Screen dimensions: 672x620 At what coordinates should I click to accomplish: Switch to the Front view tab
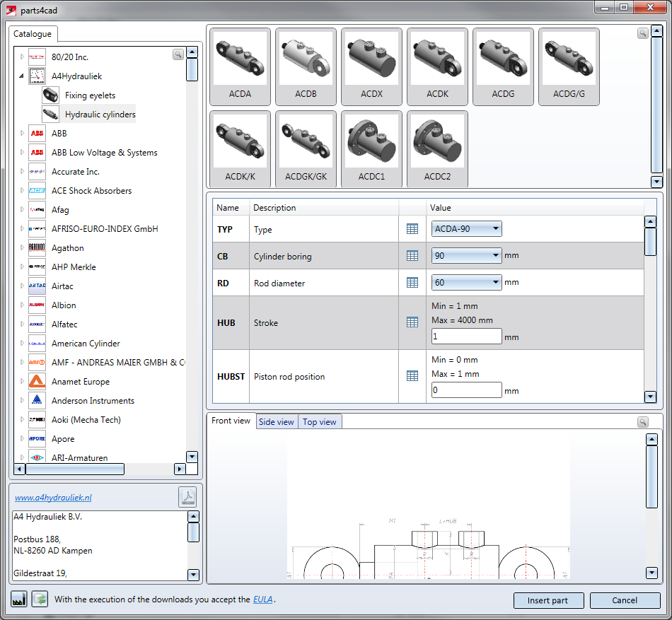point(231,421)
